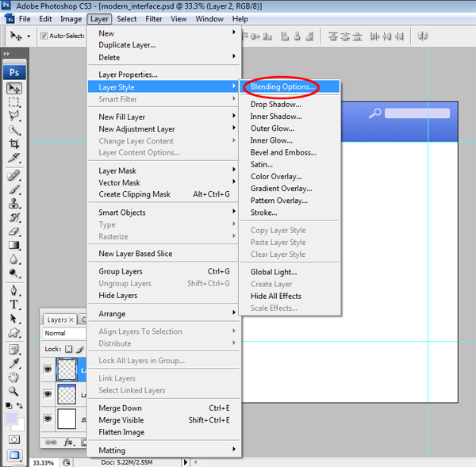The height and width of the screenshot is (467, 476).
Task: Switch to the Layers tab
Action: [59, 320]
